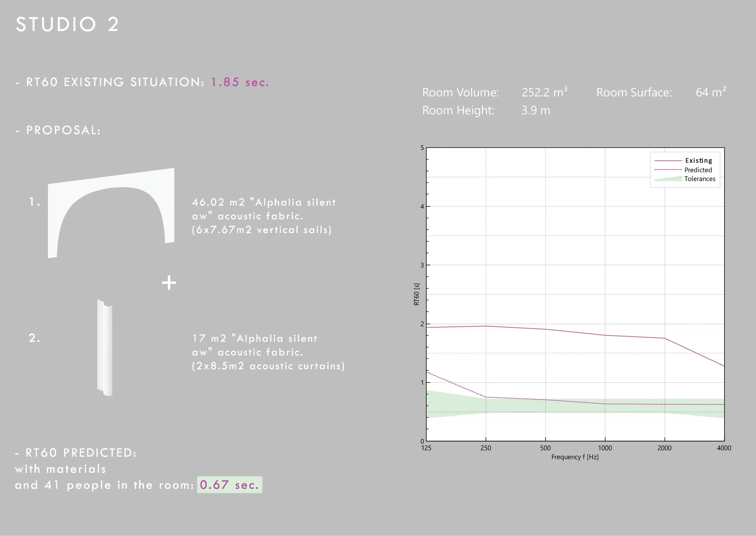Click the 17 m2 acoustic curtains description
The width and height of the screenshot is (756, 536).
pyautogui.click(x=268, y=352)
